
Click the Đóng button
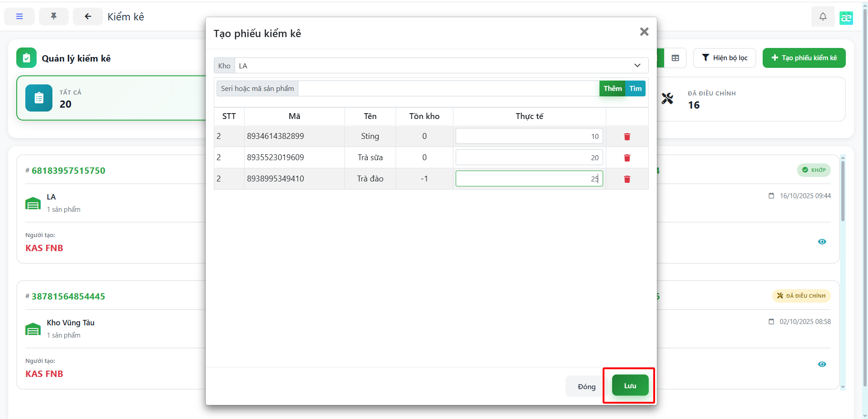point(586,386)
